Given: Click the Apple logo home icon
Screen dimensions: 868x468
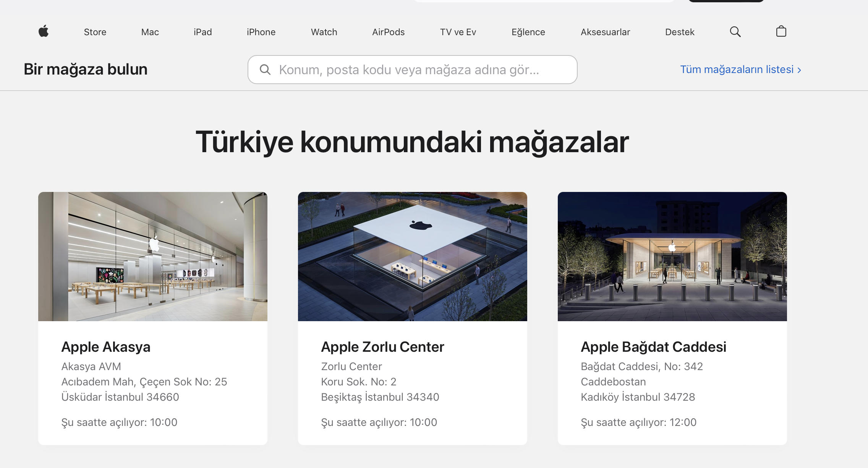Looking at the screenshot, I should [44, 31].
